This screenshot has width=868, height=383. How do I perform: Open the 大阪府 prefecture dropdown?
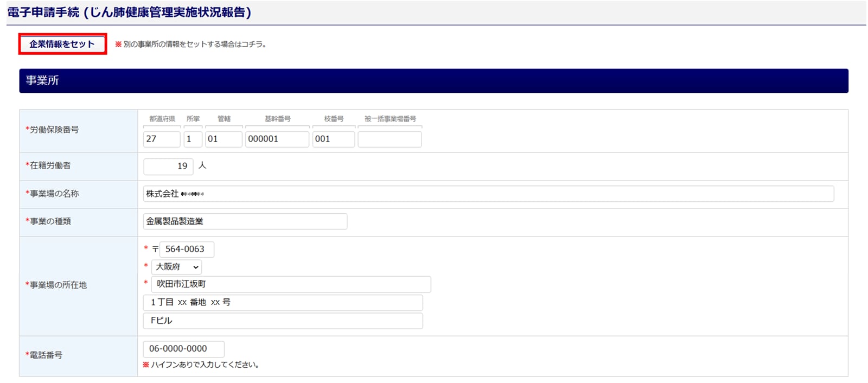176,267
